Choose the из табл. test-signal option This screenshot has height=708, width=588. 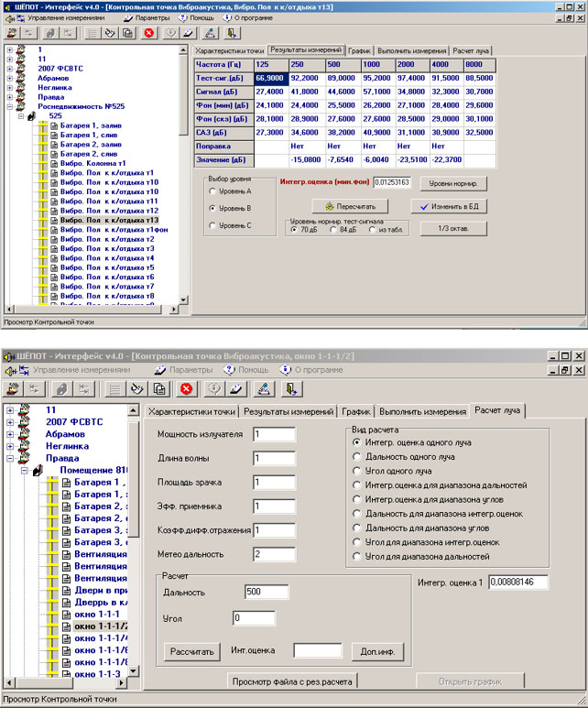[x=372, y=230]
